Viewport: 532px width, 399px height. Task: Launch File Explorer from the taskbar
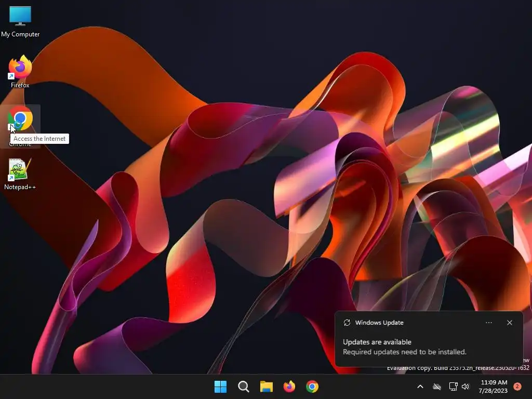pos(267,387)
